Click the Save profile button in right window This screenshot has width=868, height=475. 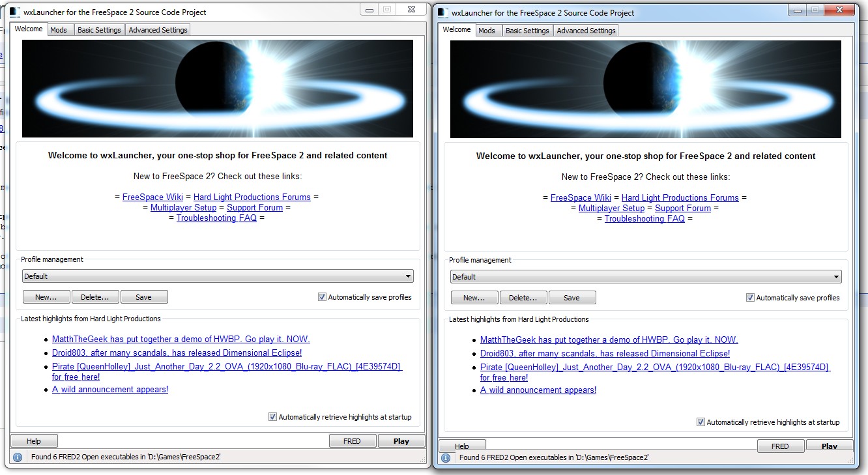pos(572,298)
